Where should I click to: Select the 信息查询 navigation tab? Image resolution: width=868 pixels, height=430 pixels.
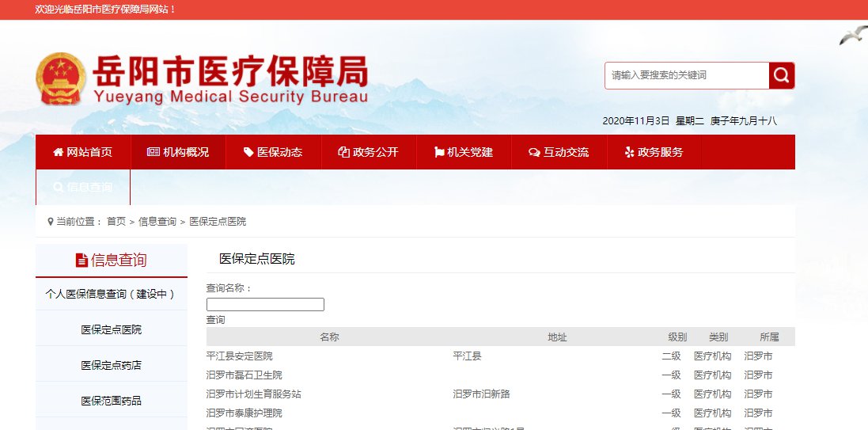point(82,188)
